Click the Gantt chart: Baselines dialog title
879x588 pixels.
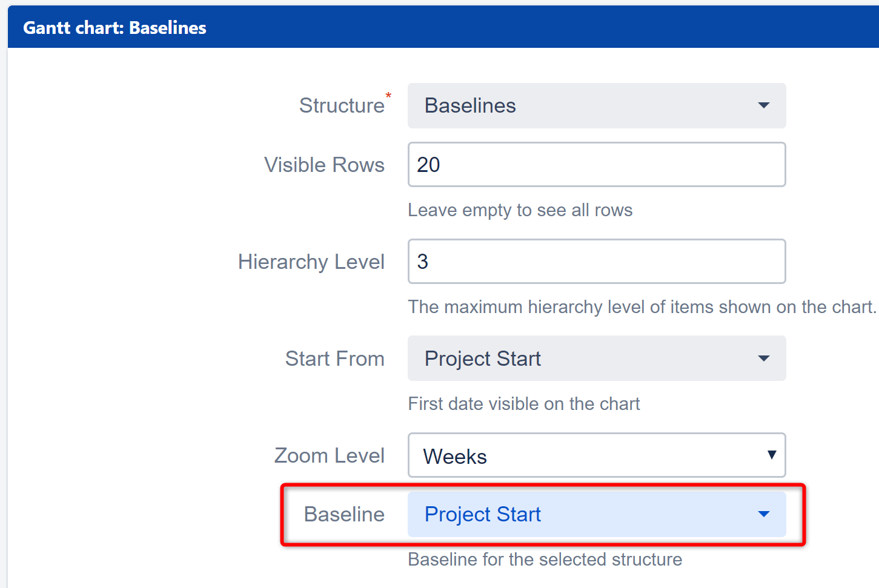click(114, 28)
